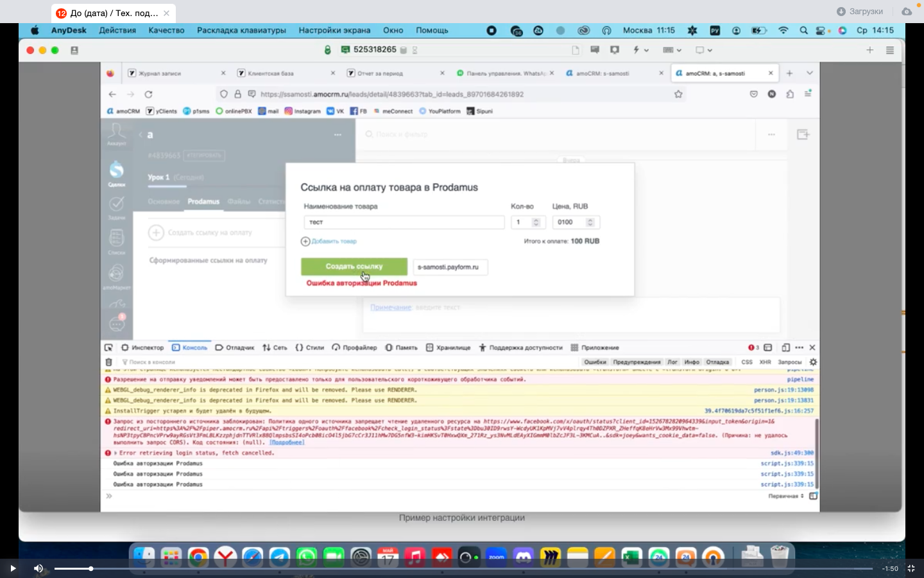Open the YouPlatform bookmark
The height and width of the screenshot is (578, 924).
[440, 111]
